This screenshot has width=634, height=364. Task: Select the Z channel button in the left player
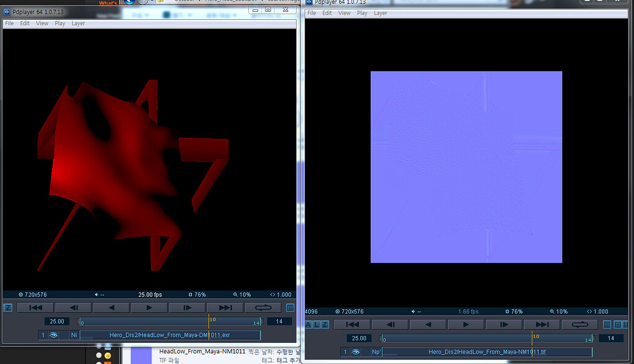[8, 308]
